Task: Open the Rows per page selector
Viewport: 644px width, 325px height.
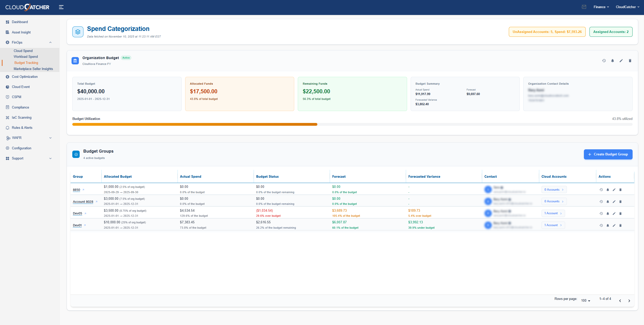Action: click(586, 300)
